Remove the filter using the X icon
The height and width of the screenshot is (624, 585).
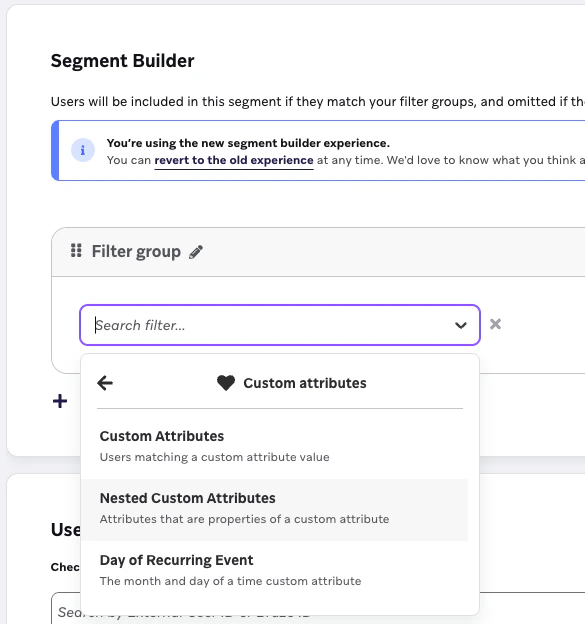pyautogui.click(x=495, y=324)
